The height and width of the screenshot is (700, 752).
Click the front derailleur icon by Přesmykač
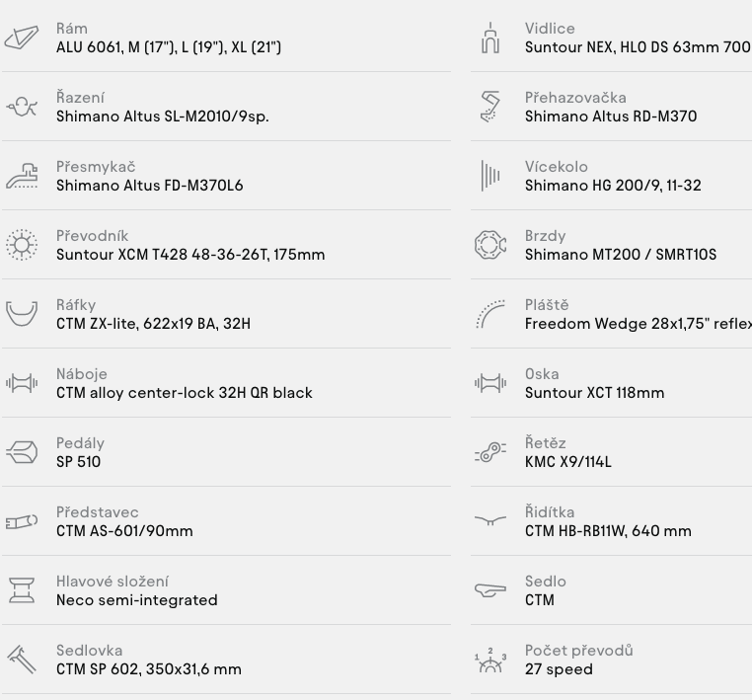pyautogui.click(x=21, y=176)
